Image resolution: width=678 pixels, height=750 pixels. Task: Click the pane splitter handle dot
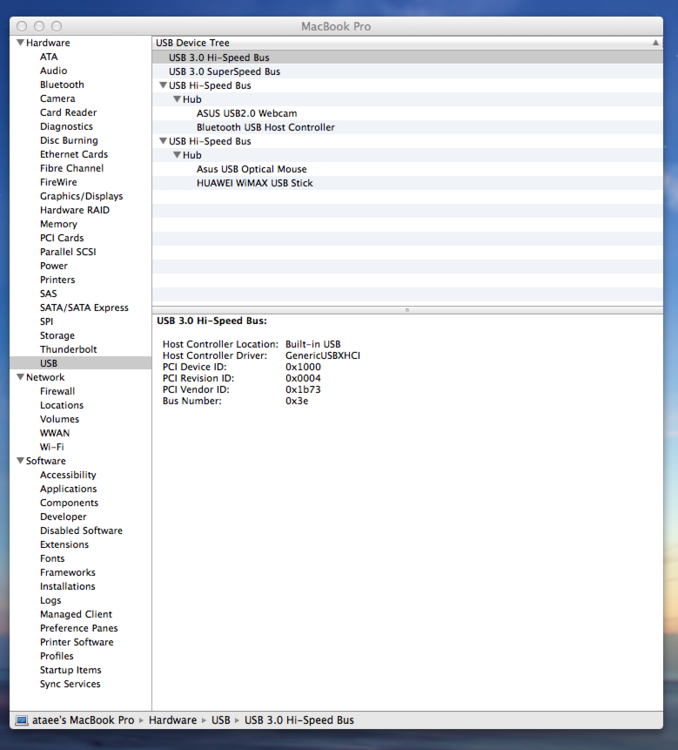[407, 310]
